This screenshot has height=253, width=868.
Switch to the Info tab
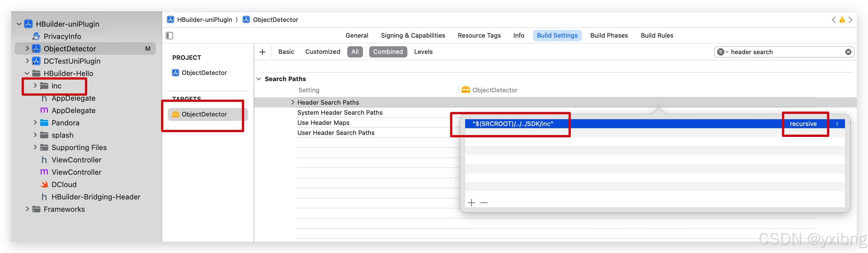click(x=518, y=35)
